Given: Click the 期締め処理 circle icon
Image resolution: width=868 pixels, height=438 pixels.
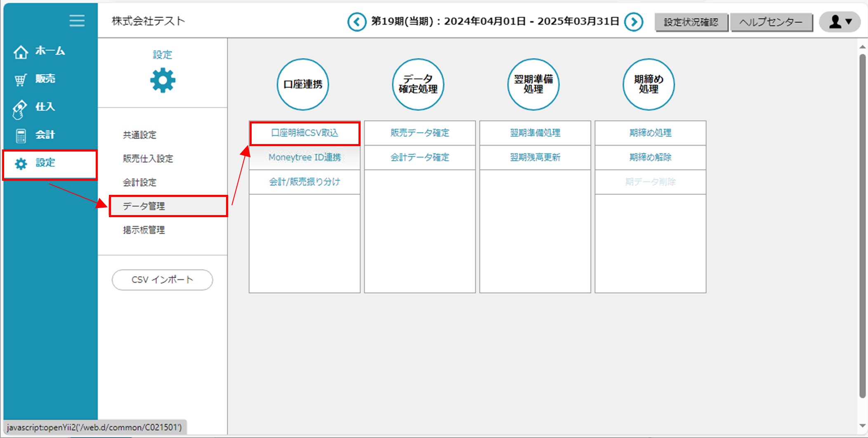Looking at the screenshot, I should 649,84.
